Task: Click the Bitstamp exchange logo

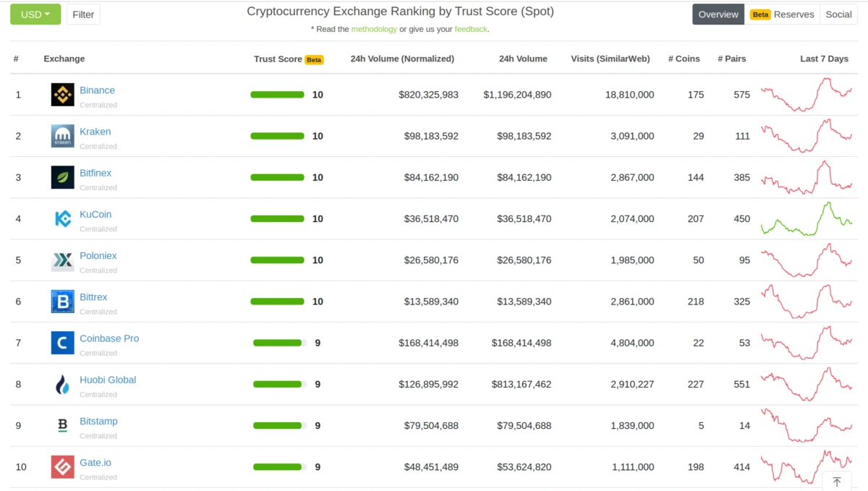Action: [x=62, y=425]
